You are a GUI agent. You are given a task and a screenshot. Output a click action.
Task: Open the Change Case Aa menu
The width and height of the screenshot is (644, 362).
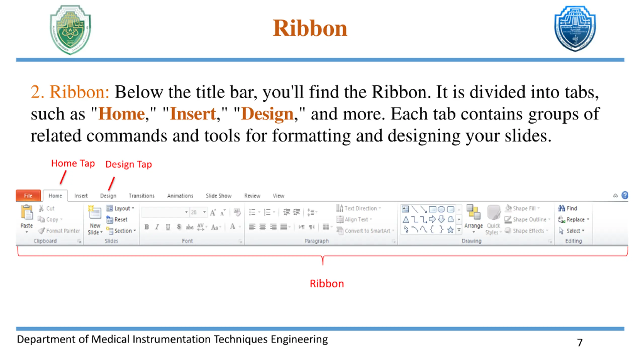tap(216, 227)
